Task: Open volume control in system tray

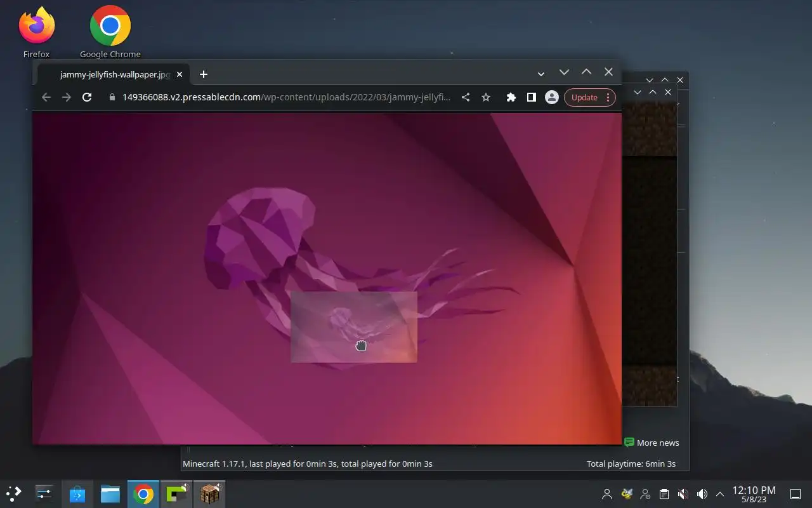Action: coord(702,494)
